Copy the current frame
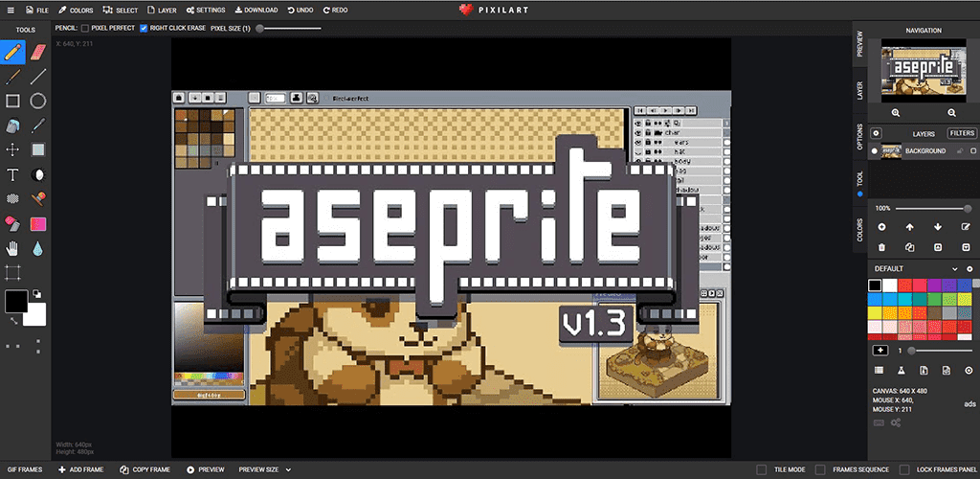 coord(145,469)
